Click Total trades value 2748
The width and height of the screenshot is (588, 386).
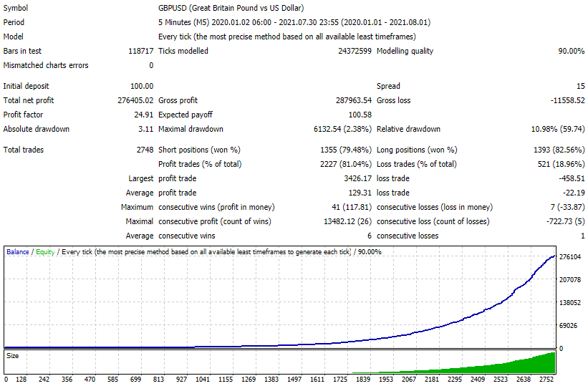click(145, 150)
